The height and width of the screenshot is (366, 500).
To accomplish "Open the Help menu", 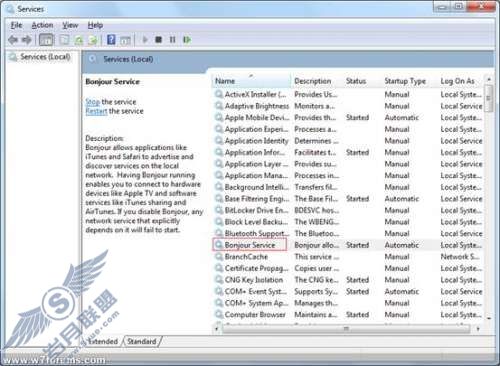I will (95, 25).
